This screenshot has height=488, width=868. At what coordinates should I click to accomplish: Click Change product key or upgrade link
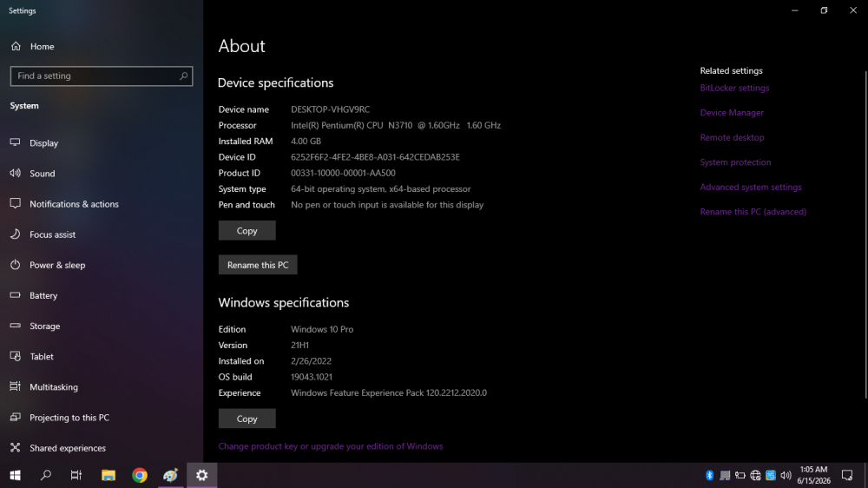(x=331, y=446)
